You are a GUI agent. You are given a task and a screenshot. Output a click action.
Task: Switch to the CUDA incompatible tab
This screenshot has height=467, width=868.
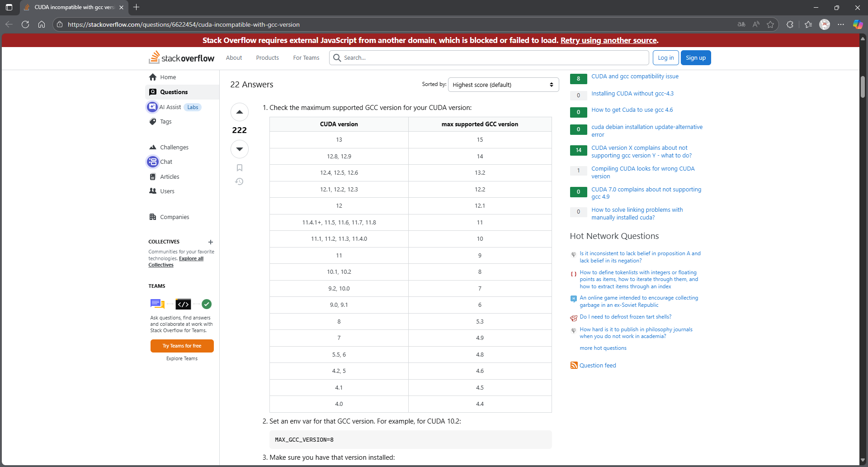pyautogui.click(x=74, y=7)
